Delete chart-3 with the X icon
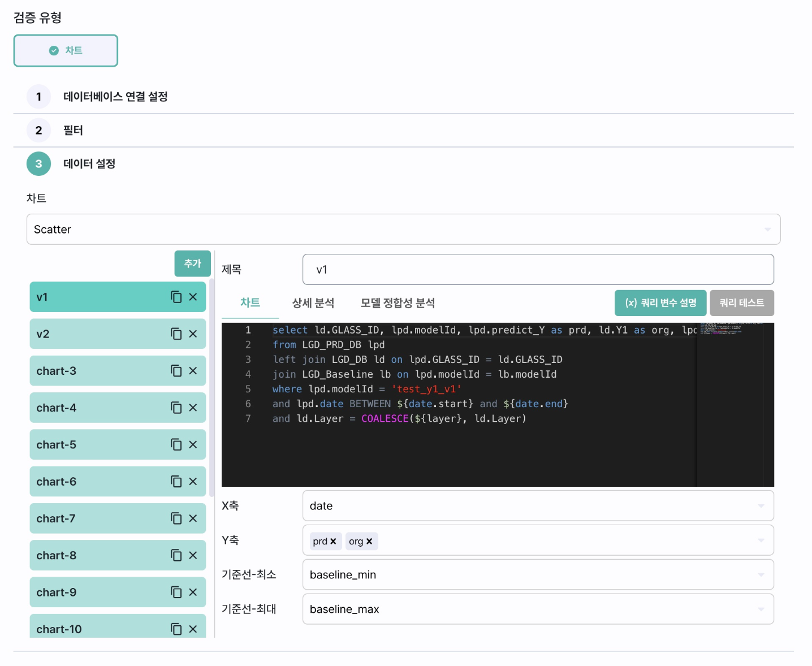 (x=193, y=371)
